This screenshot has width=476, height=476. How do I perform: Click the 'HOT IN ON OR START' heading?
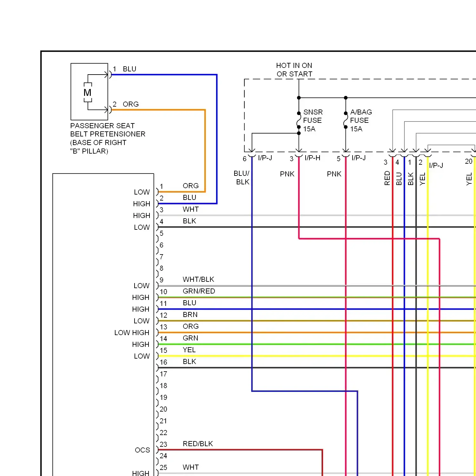point(294,70)
